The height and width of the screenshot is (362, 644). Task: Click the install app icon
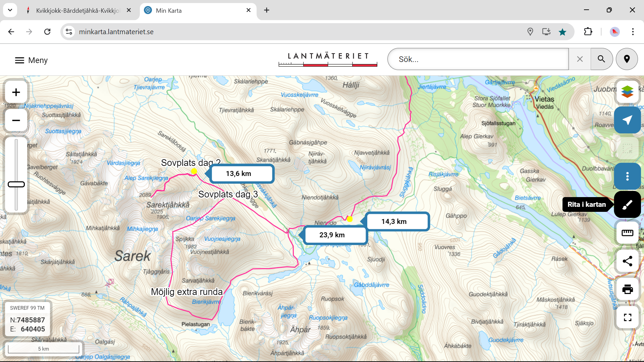click(546, 32)
